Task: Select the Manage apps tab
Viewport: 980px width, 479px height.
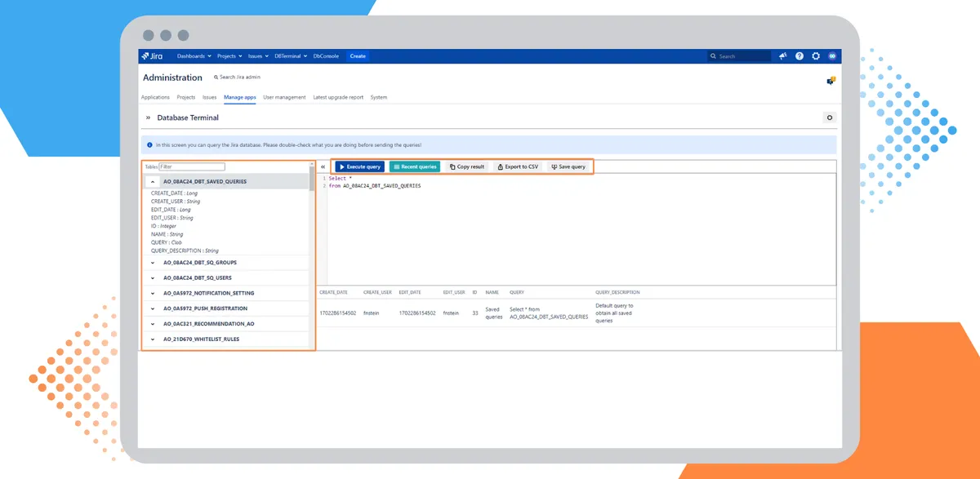Action: coord(240,97)
